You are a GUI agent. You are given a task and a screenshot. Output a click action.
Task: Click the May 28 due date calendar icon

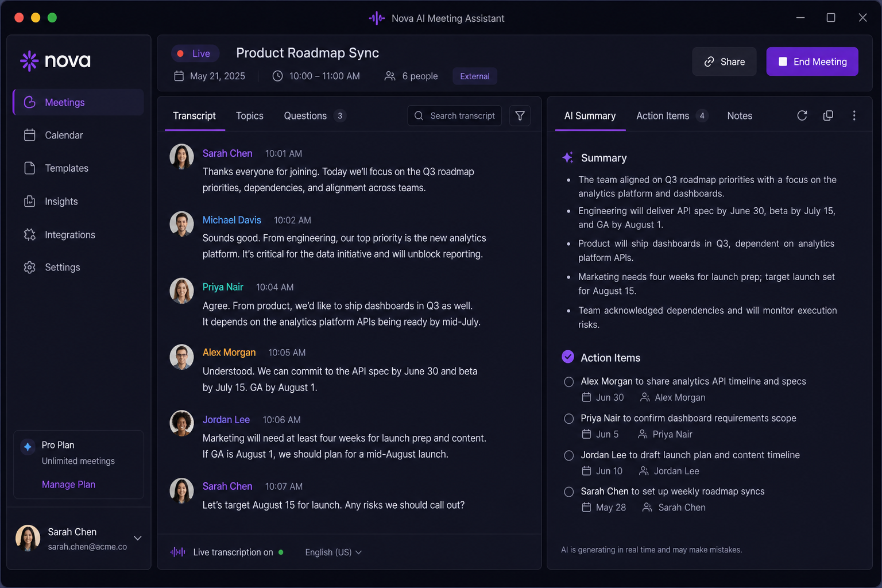[x=586, y=508]
